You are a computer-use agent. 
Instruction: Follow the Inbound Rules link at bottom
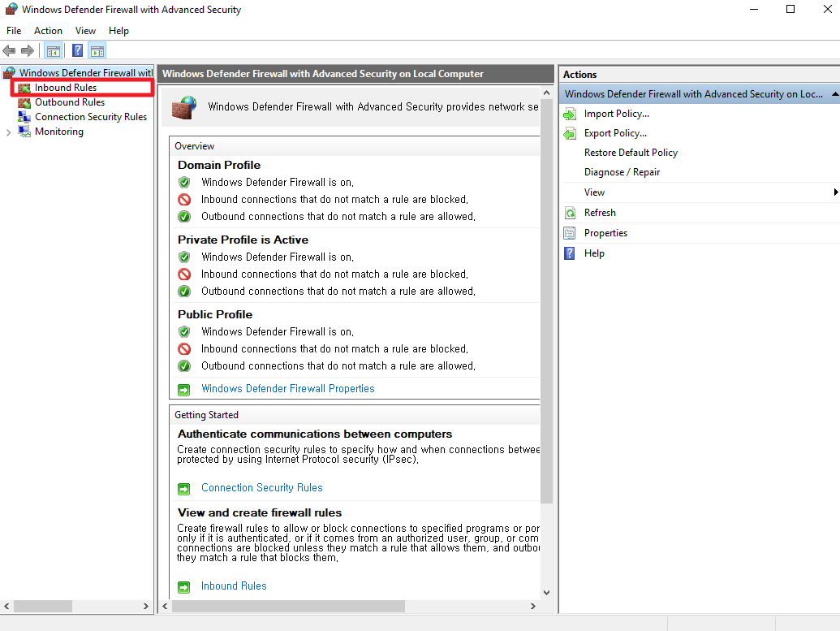pos(234,586)
